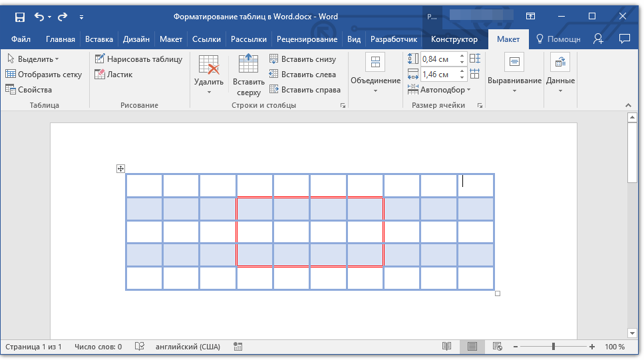Toggle Отобразить сетку gridlines
Screen dimensions: 644x360
44,75
